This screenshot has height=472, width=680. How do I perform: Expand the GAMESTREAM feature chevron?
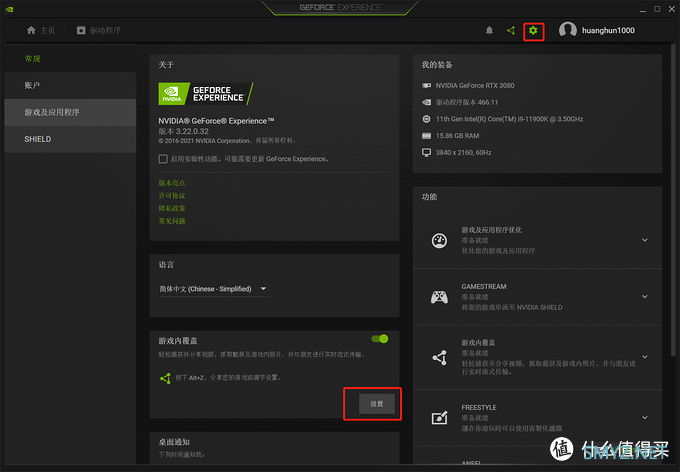645,297
